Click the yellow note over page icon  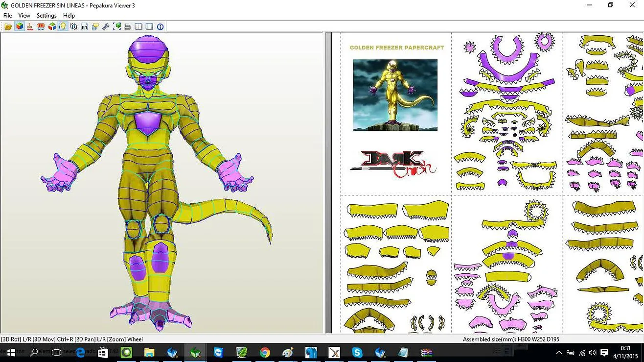pos(95,26)
